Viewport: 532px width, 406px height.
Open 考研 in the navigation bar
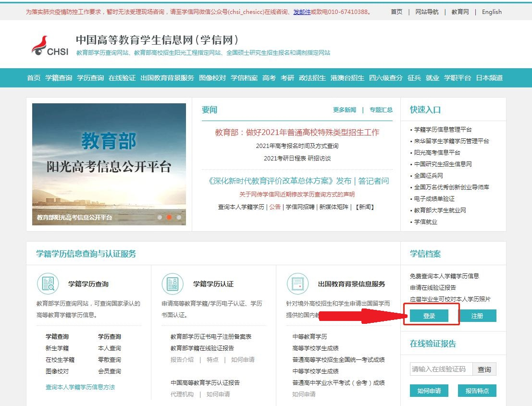point(287,78)
